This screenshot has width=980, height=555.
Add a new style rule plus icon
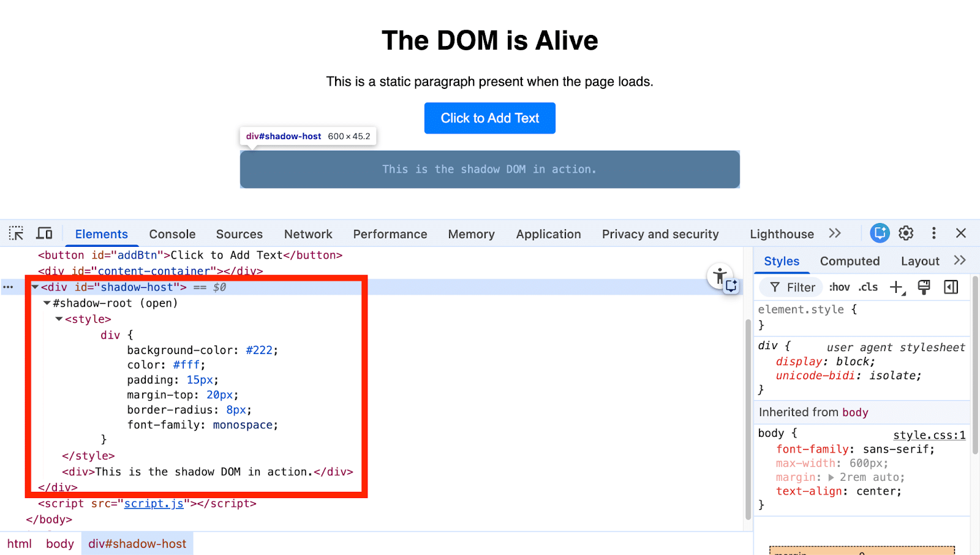pyautogui.click(x=897, y=287)
